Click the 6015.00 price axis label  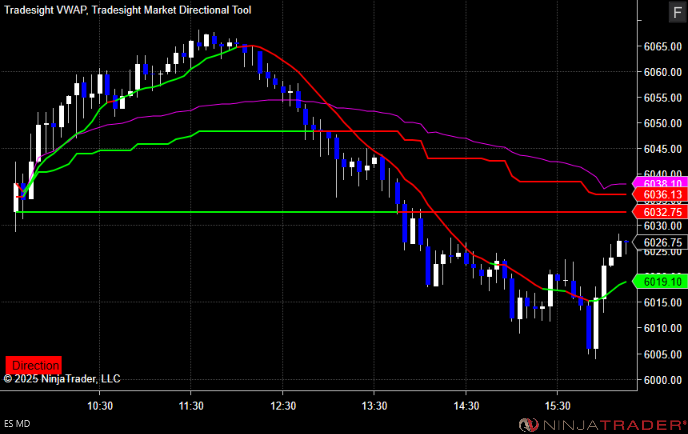[663, 302]
